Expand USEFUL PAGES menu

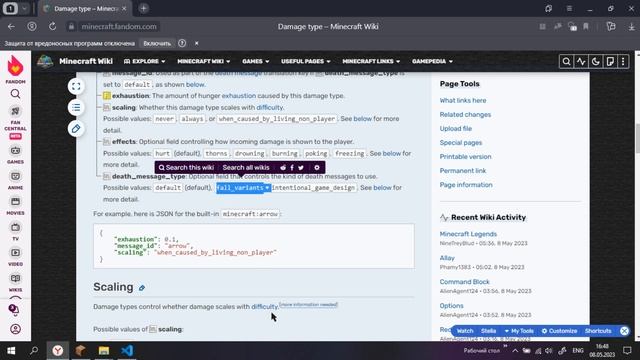tap(305, 61)
